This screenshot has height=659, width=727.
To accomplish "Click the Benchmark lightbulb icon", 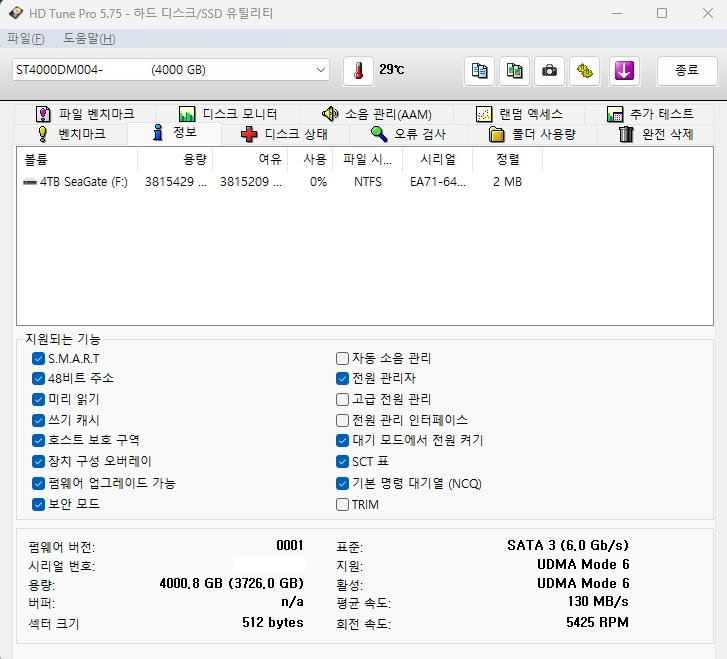I will (43, 134).
